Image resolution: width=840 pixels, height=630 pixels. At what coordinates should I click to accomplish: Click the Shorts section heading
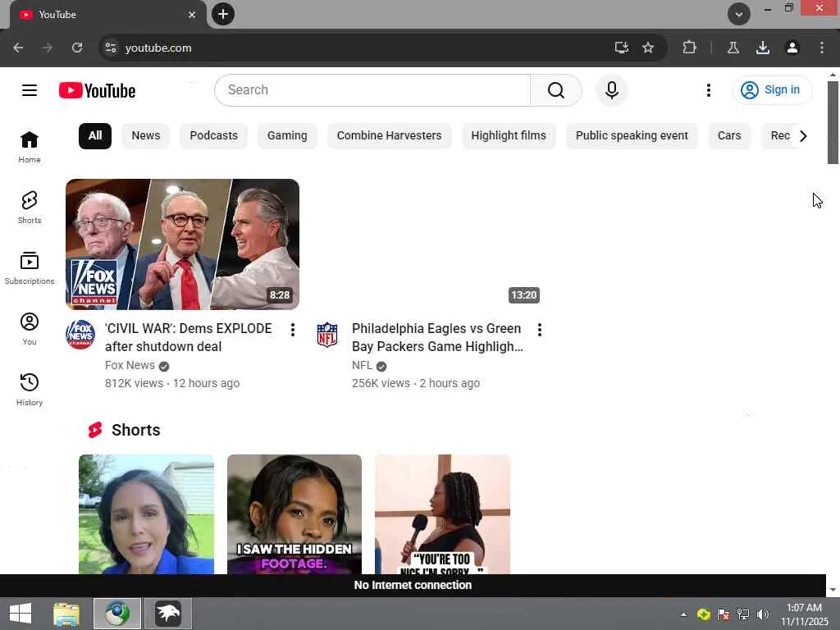point(135,430)
